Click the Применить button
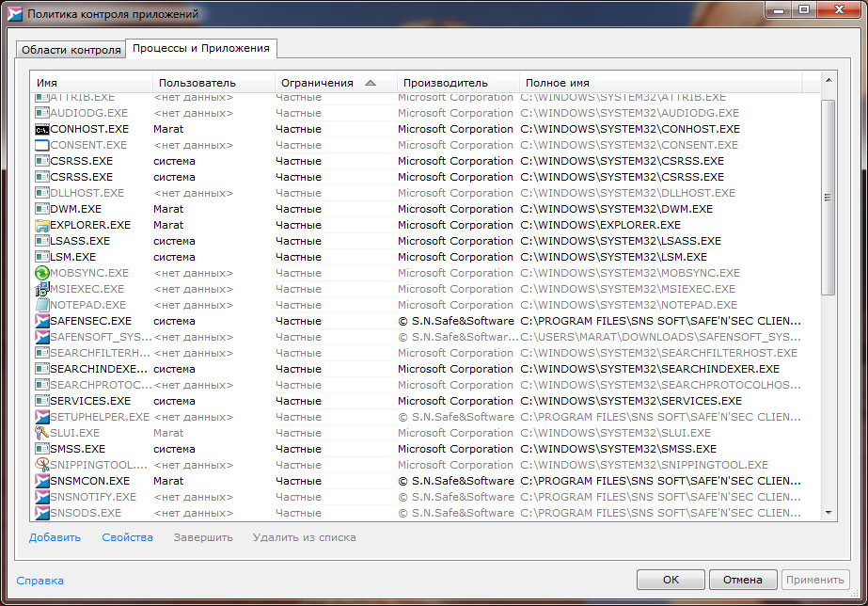868x606 pixels. pos(815,580)
